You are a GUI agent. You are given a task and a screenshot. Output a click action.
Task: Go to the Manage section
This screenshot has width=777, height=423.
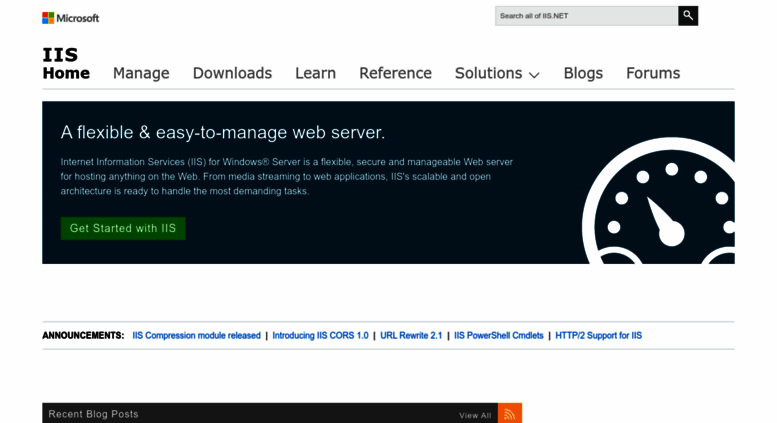pos(141,73)
